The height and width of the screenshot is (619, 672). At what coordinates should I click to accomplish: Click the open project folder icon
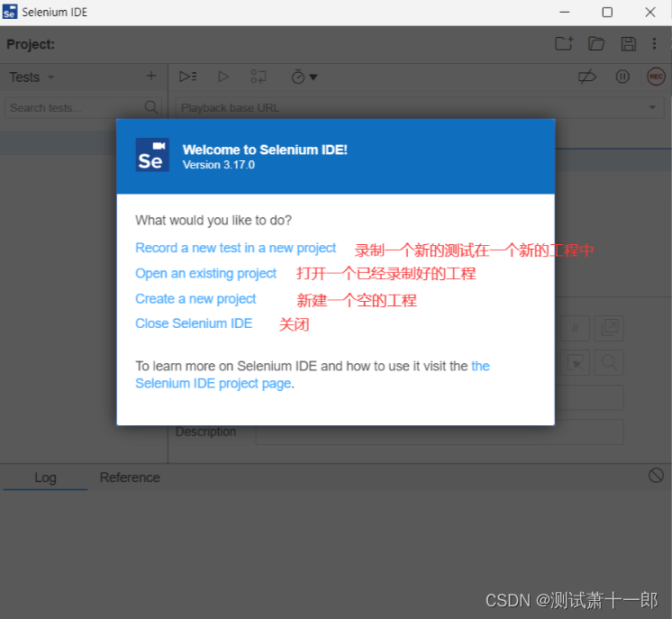(595, 43)
